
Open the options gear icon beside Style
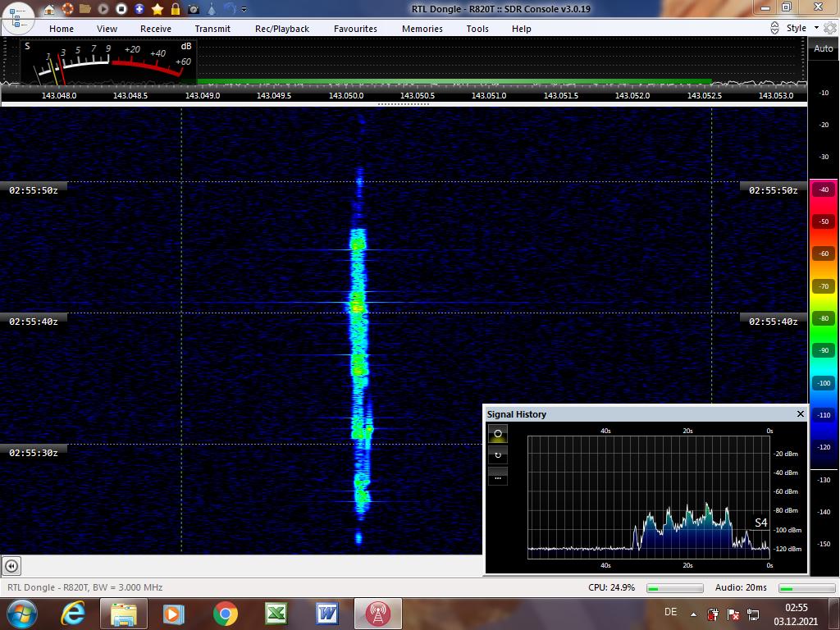point(830,29)
